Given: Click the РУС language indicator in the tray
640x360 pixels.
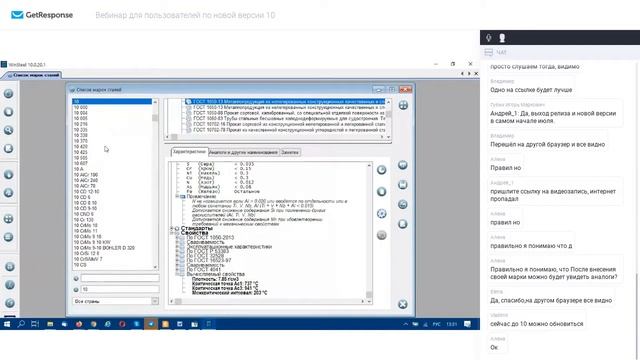Looking at the screenshot, I should (436, 324).
